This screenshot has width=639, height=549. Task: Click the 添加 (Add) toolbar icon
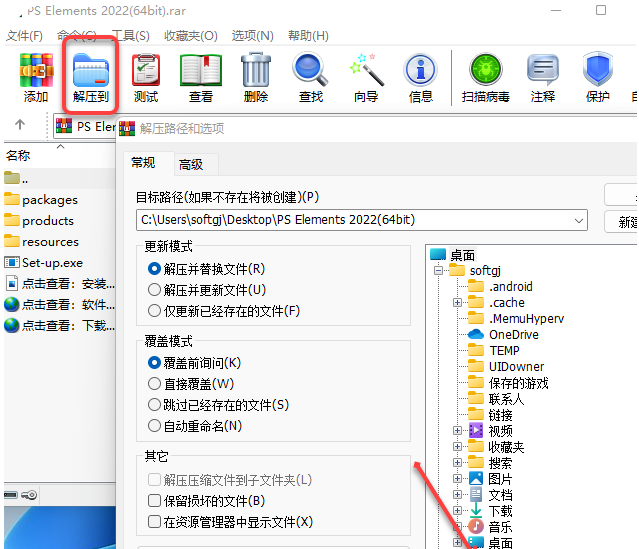pyautogui.click(x=36, y=71)
